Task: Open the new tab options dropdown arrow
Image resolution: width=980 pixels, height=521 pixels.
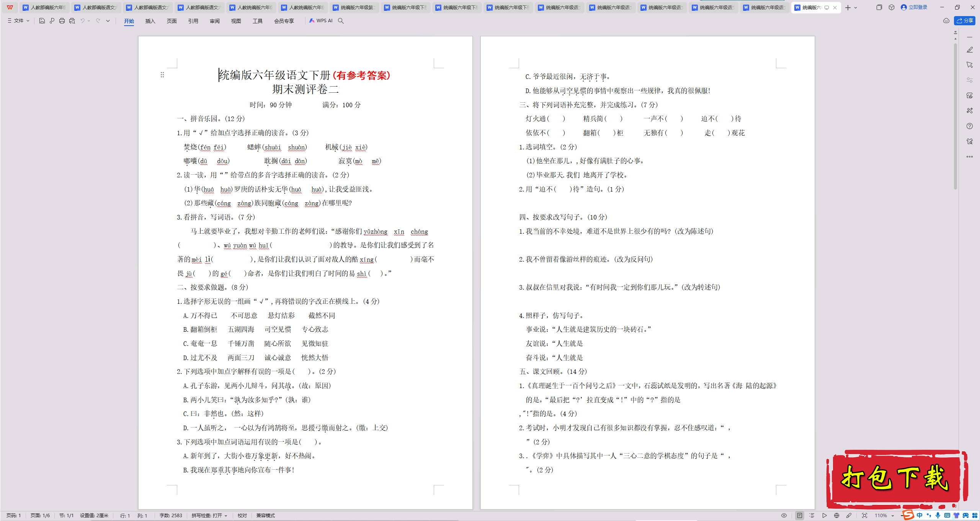Action: point(856,8)
